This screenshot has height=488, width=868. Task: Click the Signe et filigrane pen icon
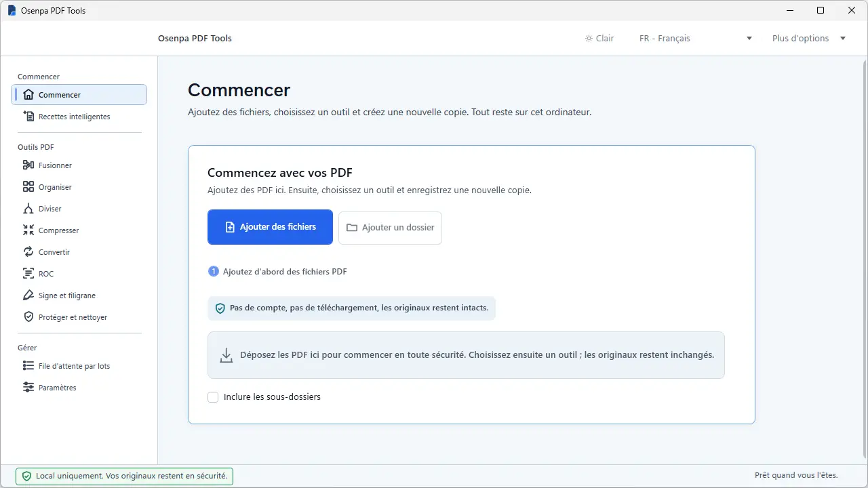[28, 296]
